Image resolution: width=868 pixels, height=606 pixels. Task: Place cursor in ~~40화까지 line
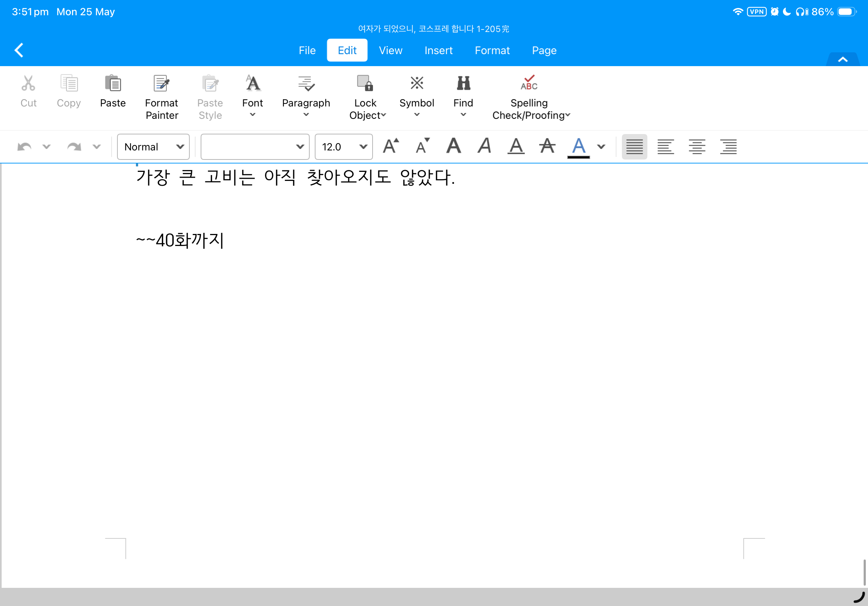[x=180, y=240]
